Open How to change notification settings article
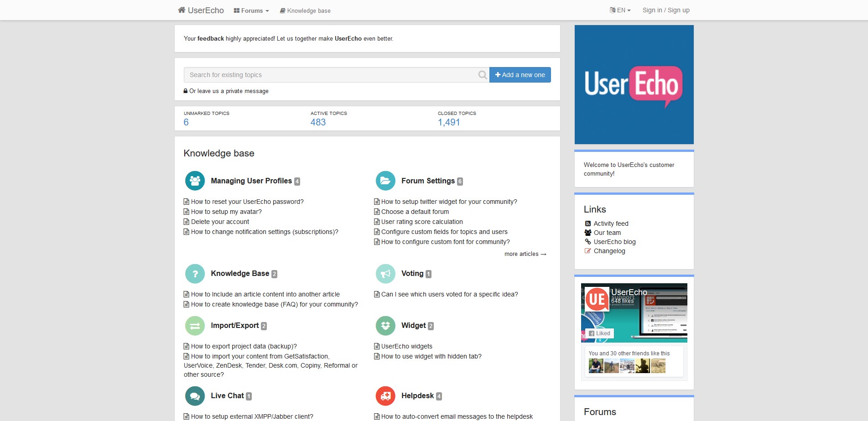The width and height of the screenshot is (868, 421). tap(265, 232)
